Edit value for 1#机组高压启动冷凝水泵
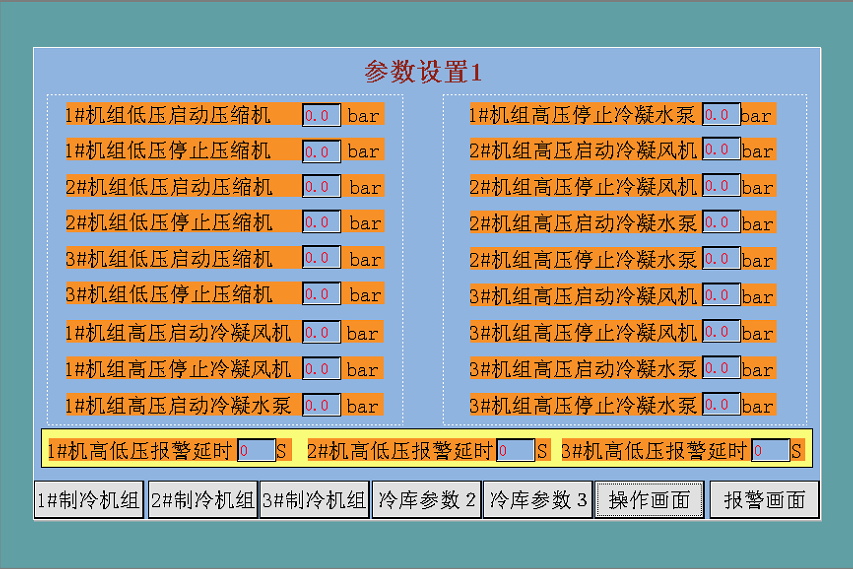The width and height of the screenshot is (853, 569). pyautogui.click(x=322, y=405)
